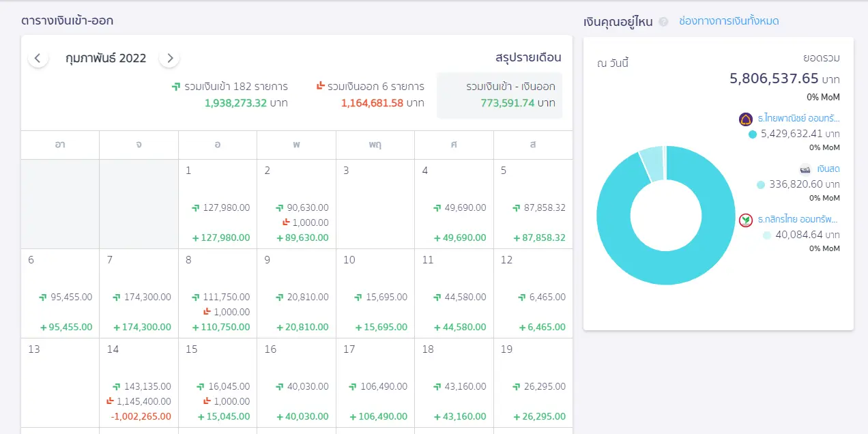Click net total +89,630.00 on day 2
Screen dimensions: 868x434
point(302,238)
